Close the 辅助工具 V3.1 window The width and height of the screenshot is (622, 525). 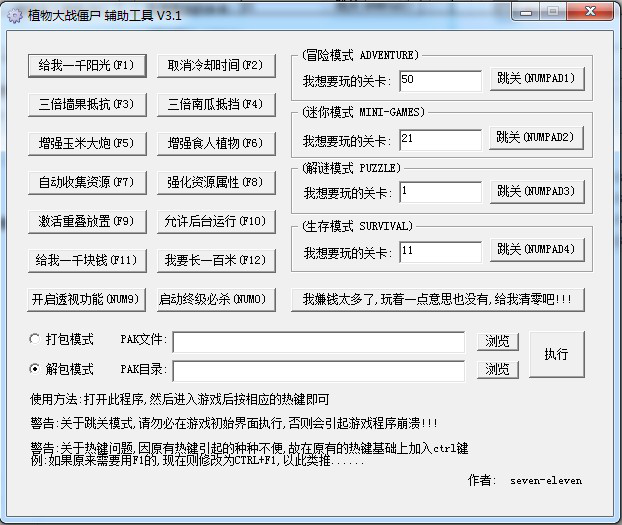click(590, 12)
